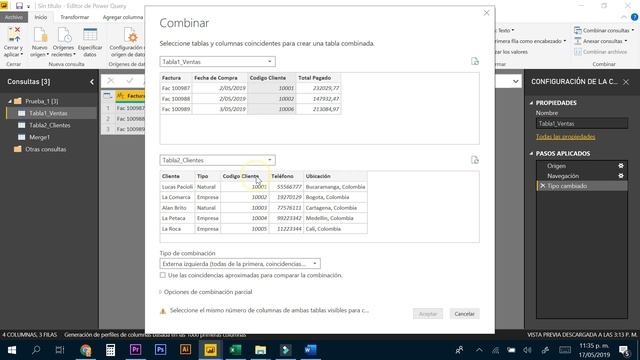Click the Nombre field Tabla1_Ventas
The height and width of the screenshot is (360, 640).
tap(582, 123)
